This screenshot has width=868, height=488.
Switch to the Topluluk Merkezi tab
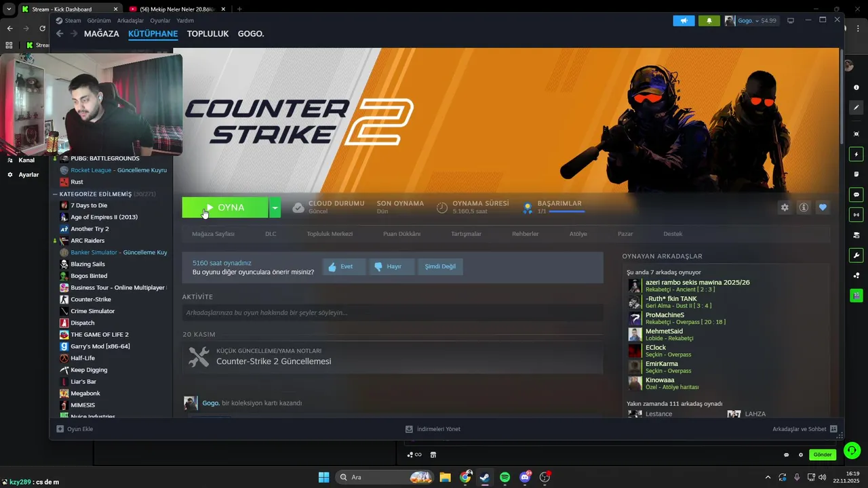coord(330,234)
